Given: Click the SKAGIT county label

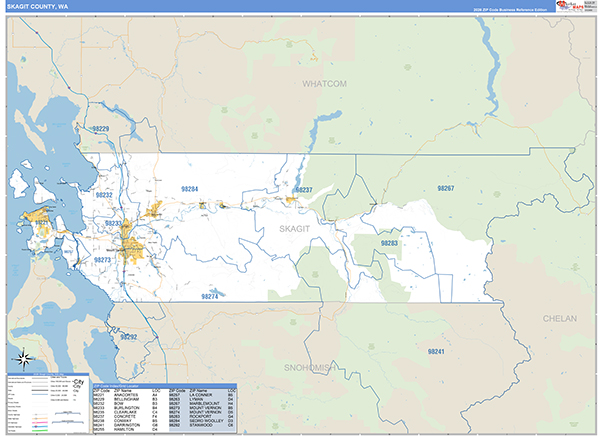Looking at the screenshot, I should [294, 229].
